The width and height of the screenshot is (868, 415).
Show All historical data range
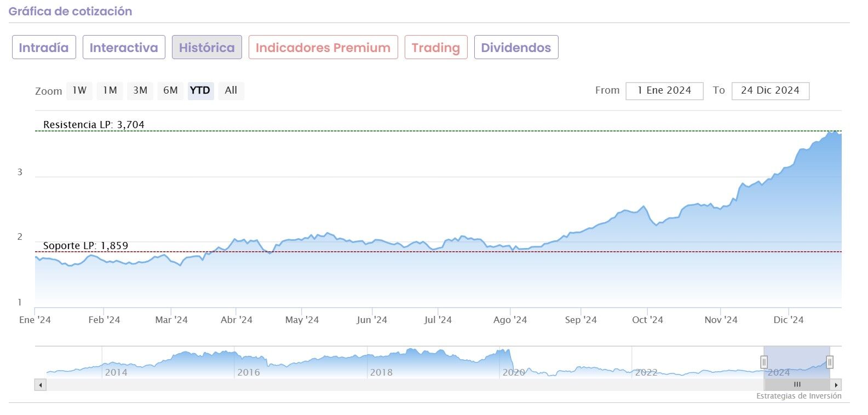[231, 90]
